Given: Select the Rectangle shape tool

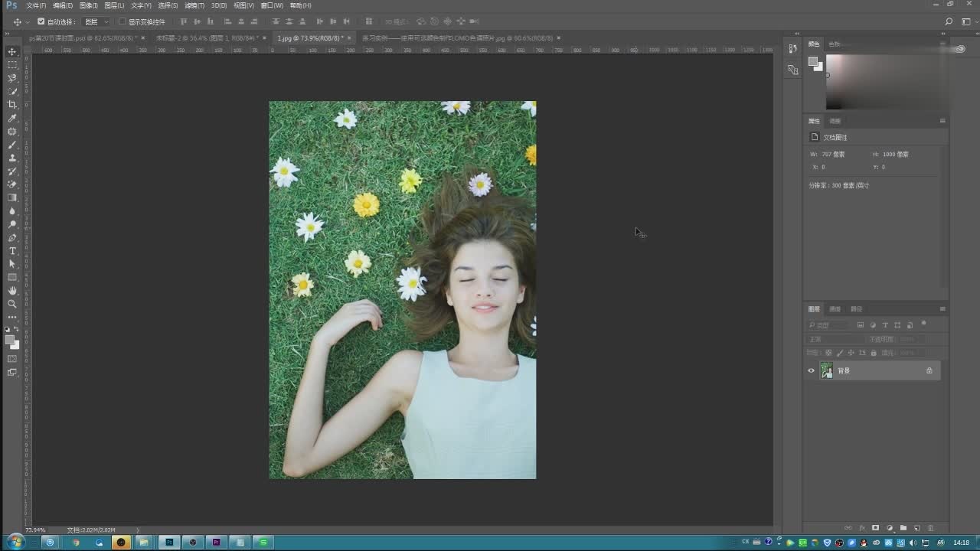Looking at the screenshot, I should [12, 277].
